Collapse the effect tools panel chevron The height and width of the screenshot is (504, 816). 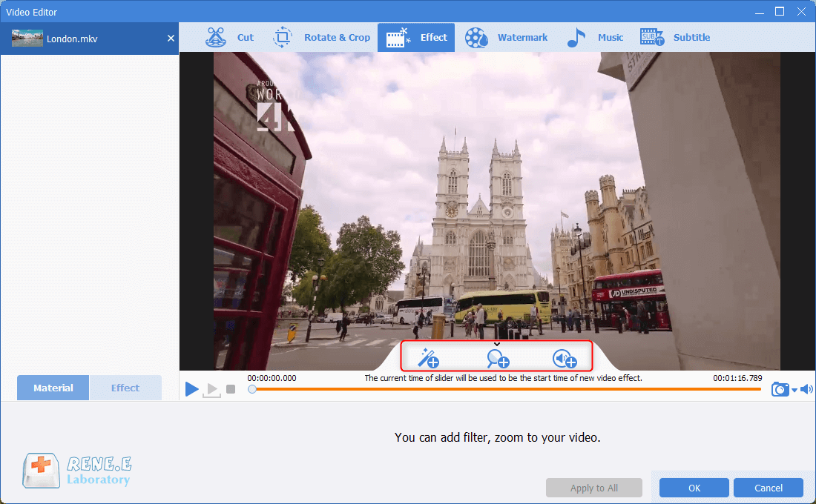497,344
